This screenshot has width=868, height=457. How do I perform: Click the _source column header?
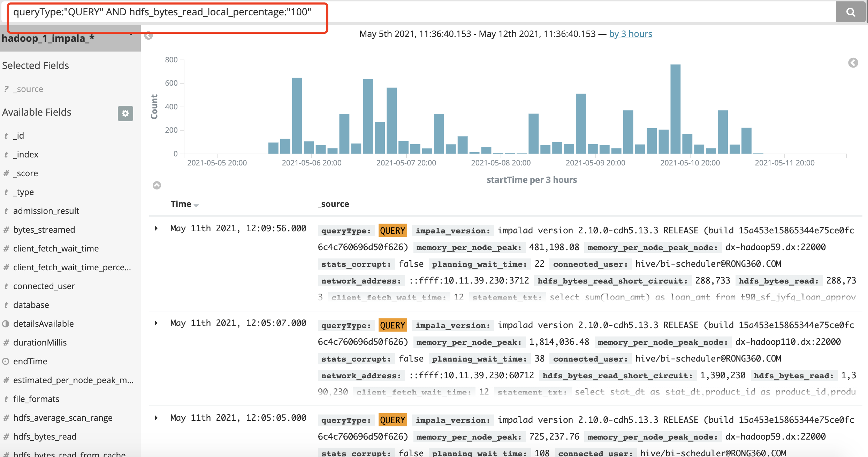tap(334, 204)
